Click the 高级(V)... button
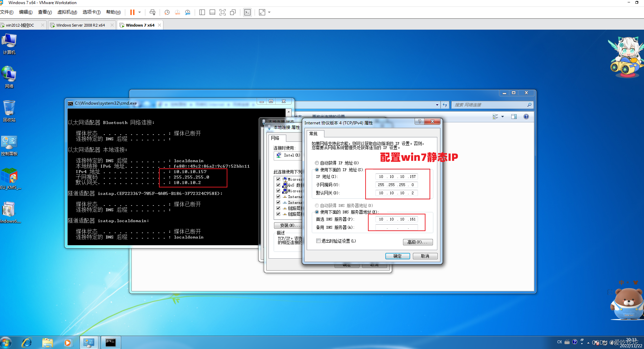This screenshot has width=644, height=349. pyautogui.click(x=418, y=242)
